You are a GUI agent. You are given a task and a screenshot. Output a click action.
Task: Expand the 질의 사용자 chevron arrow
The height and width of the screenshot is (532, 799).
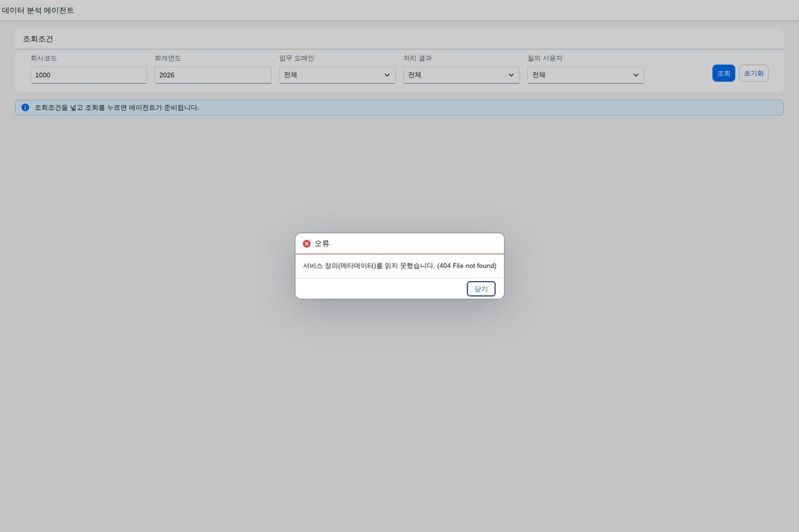coord(636,75)
